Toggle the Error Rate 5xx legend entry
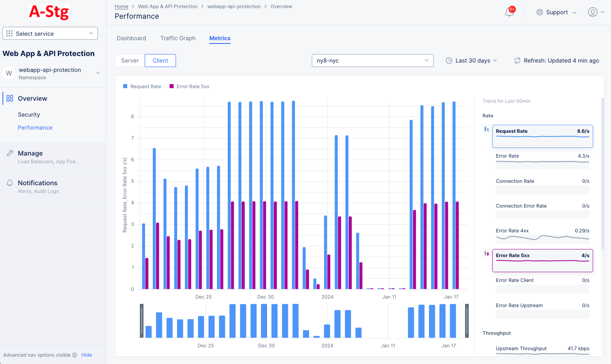The width and height of the screenshot is (611, 364). 189,86
